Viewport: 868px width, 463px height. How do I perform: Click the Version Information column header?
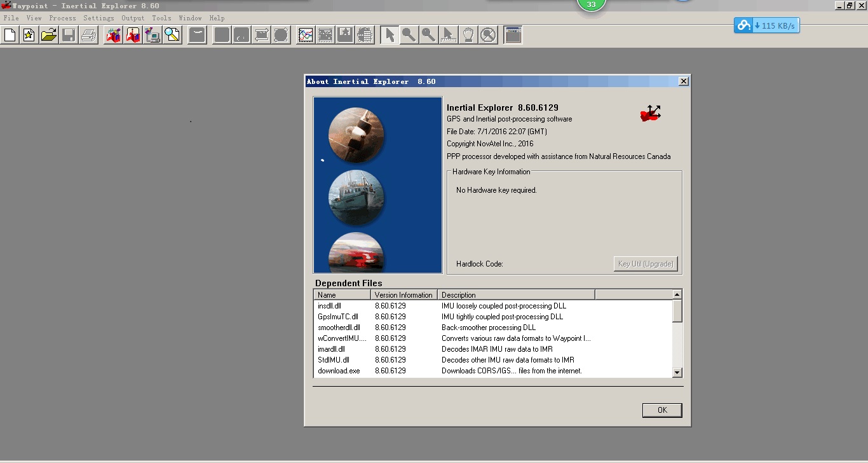[403, 294]
